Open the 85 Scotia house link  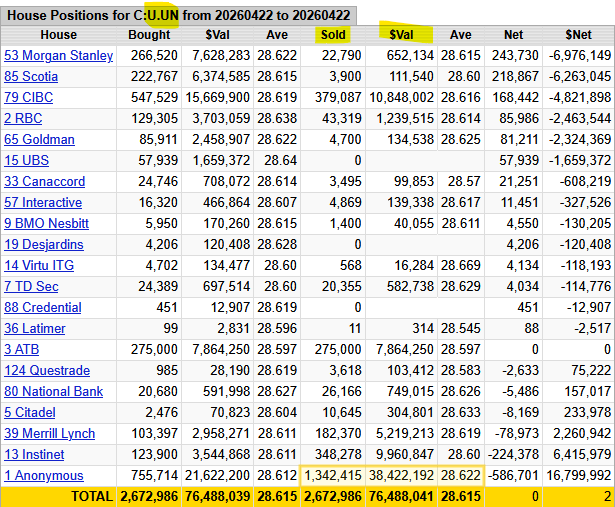coord(31,76)
